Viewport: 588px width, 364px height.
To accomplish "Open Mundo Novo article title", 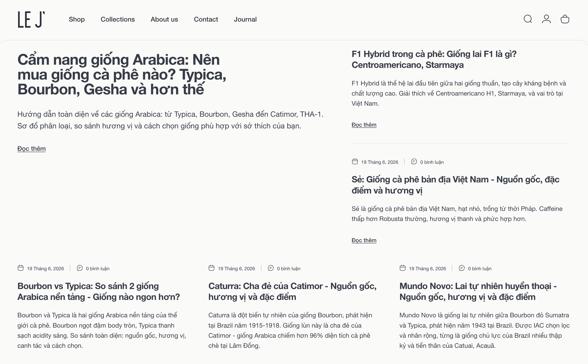I will click(x=478, y=291).
